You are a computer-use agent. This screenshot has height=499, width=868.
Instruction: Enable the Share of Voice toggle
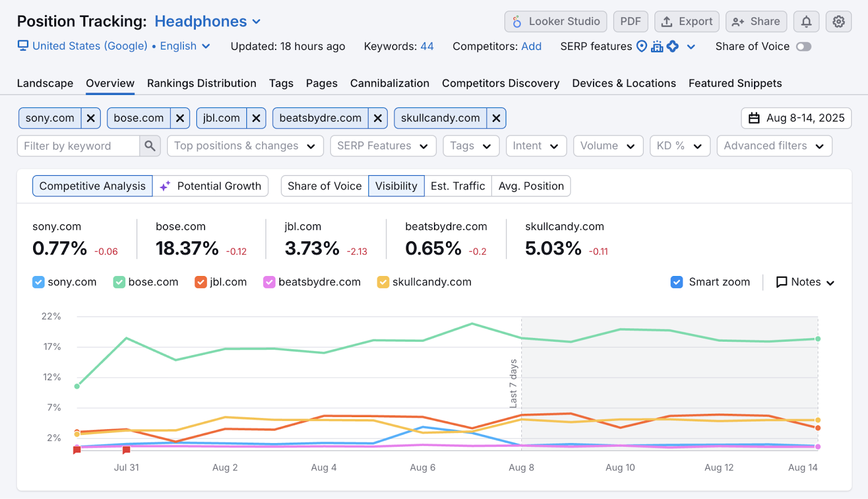point(804,47)
